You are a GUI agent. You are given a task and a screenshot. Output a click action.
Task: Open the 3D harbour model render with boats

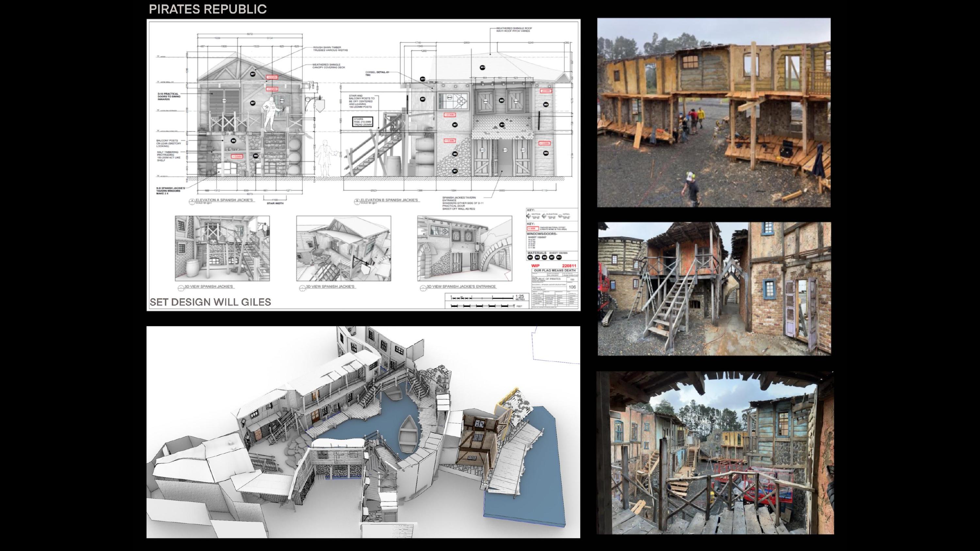click(x=363, y=432)
